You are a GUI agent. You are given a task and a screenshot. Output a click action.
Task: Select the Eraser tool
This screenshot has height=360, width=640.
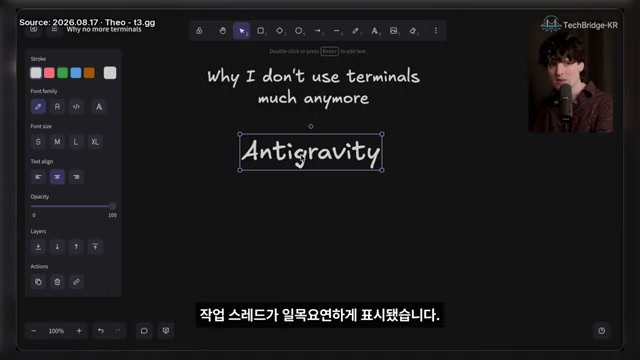[x=413, y=31]
